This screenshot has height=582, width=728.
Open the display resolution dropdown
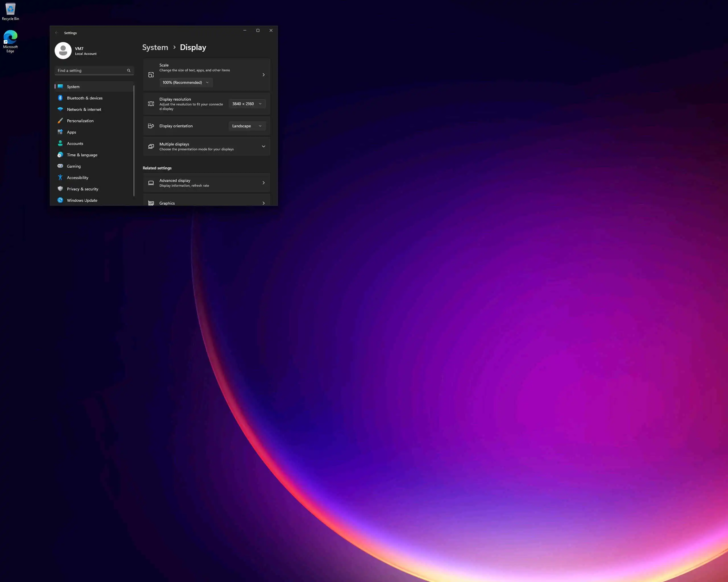[x=247, y=104]
